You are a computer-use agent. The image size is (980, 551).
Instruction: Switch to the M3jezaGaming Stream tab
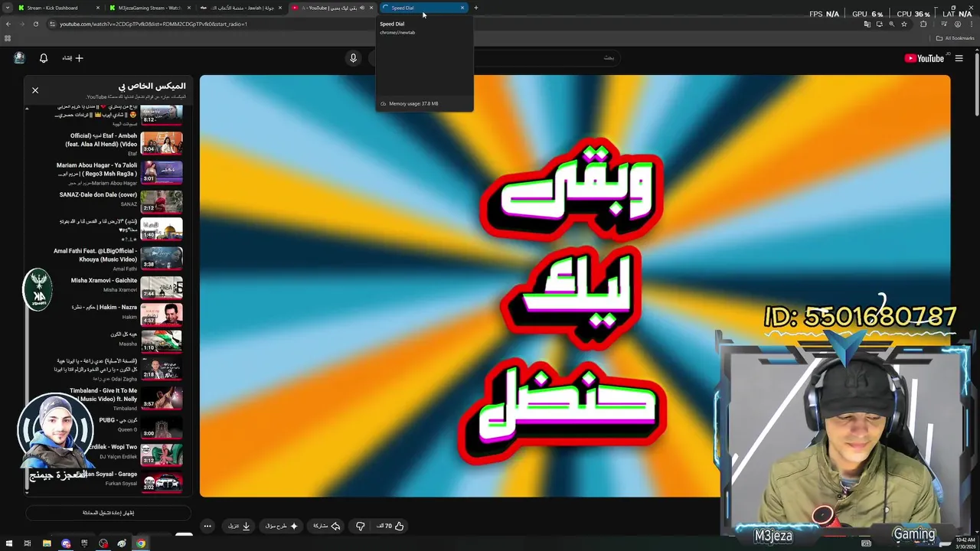click(x=149, y=8)
